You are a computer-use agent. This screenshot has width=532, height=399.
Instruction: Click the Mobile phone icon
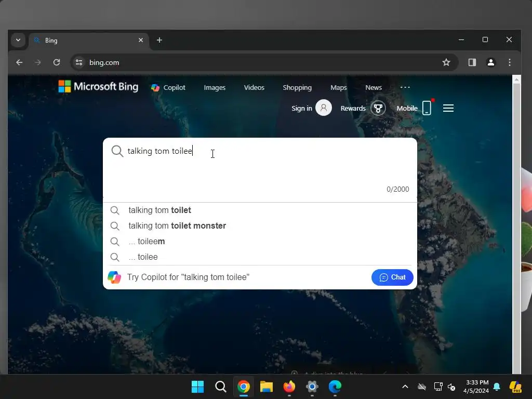(427, 108)
